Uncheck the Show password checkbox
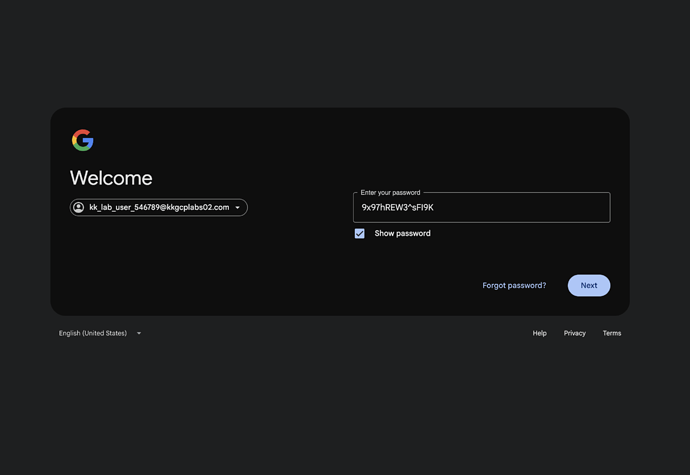 [x=360, y=233]
